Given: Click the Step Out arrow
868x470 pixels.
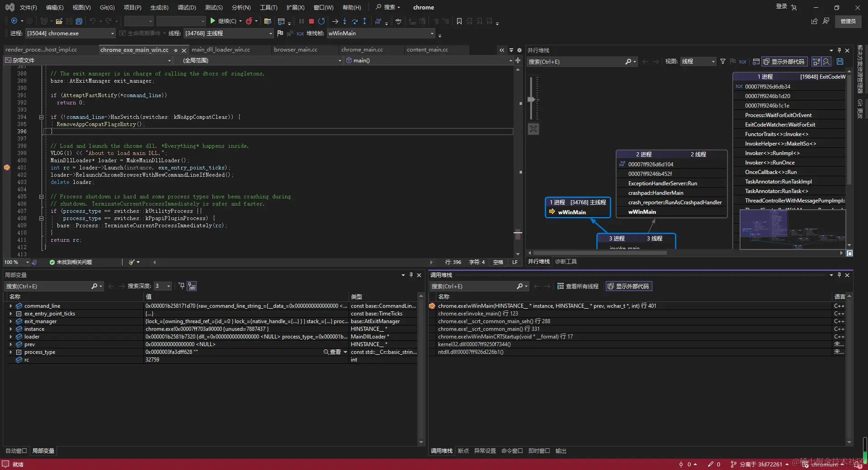Looking at the screenshot, I should pos(365,21).
